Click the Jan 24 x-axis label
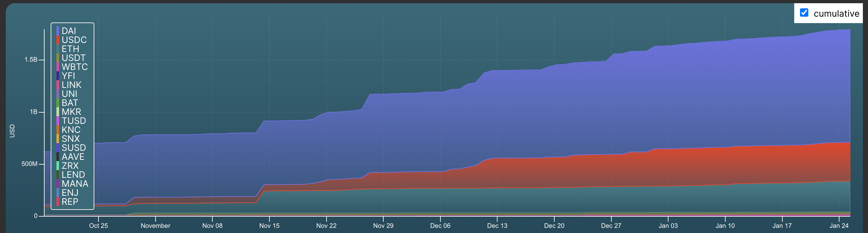Viewport: 868px width, 233px height. (x=839, y=226)
